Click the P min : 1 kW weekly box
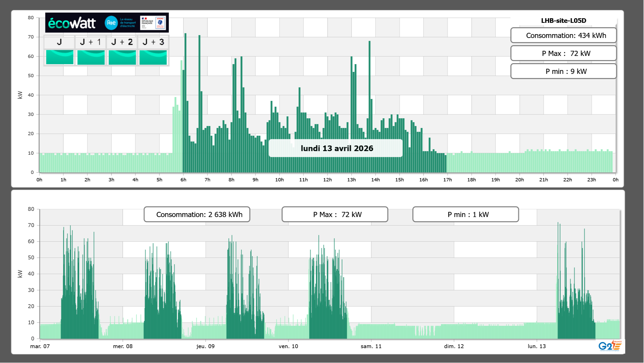The width and height of the screenshot is (644, 363). click(465, 214)
